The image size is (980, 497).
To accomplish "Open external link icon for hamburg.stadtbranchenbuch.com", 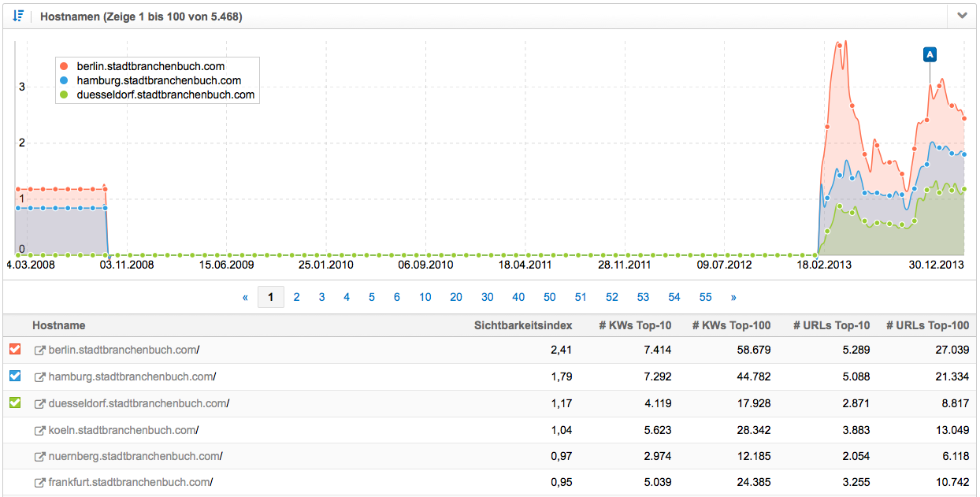I will point(39,377).
